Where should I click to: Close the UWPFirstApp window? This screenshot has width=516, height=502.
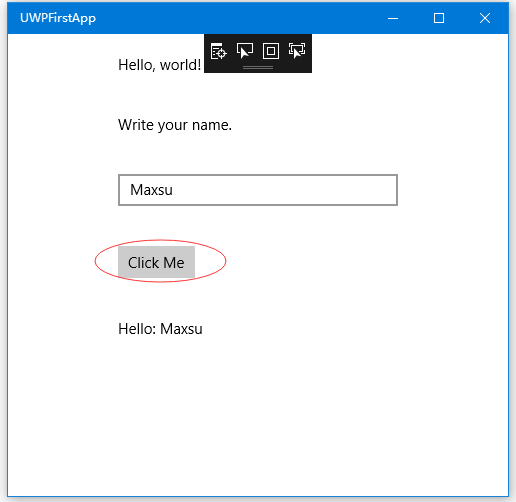(485, 18)
